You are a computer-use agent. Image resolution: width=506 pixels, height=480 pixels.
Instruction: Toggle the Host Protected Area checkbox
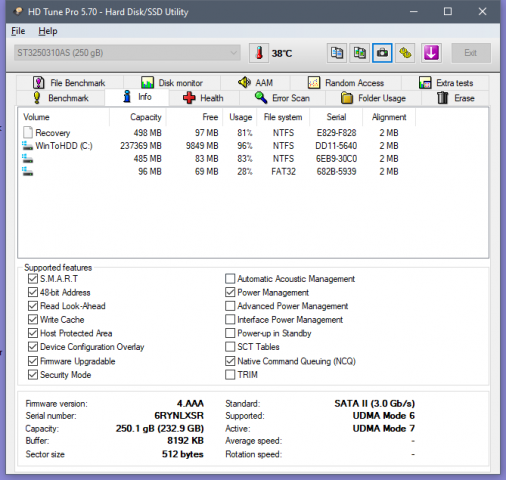[33, 333]
